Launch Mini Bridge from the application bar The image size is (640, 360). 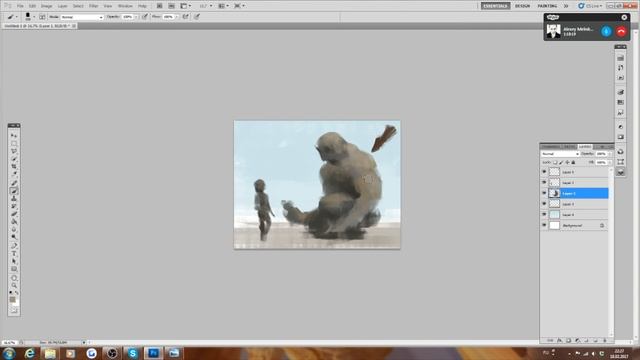171,6
